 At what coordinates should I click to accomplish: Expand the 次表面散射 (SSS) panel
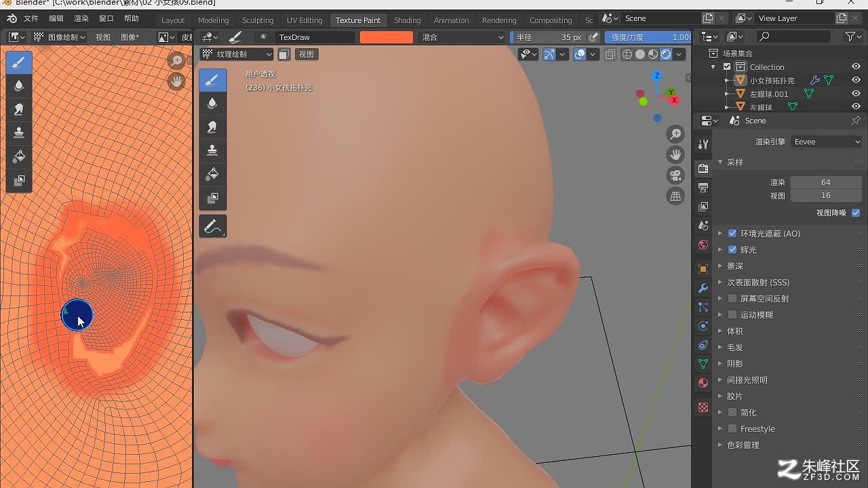758,282
